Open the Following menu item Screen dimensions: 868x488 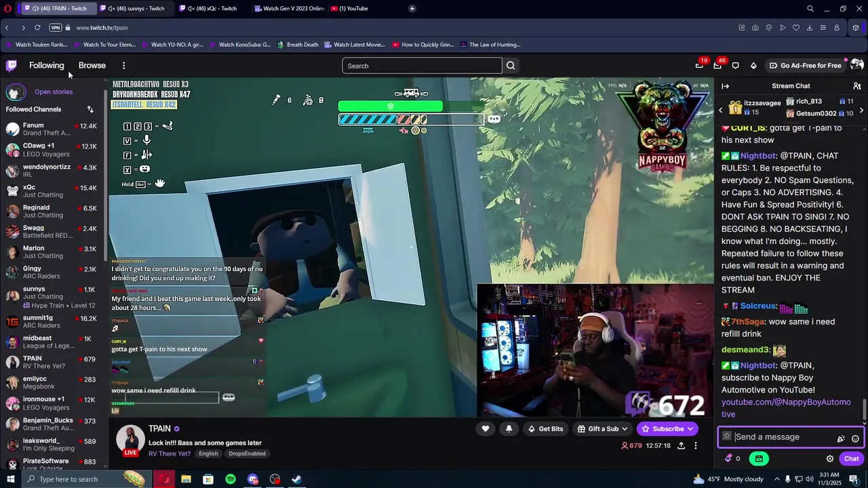click(x=47, y=66)
